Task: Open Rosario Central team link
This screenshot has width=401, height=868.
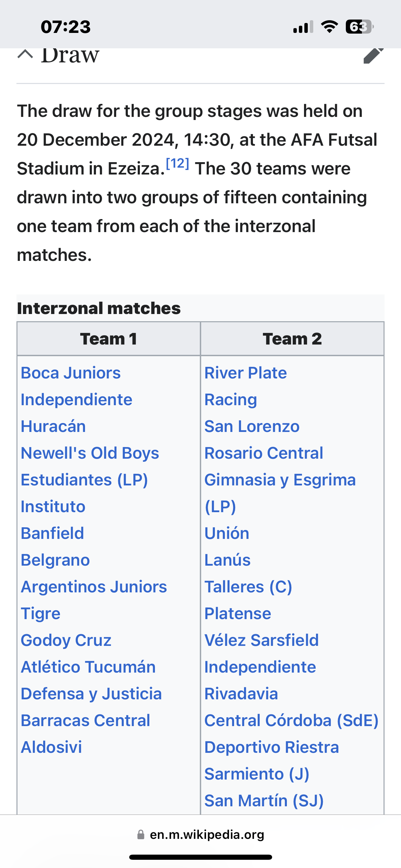Action: click(x=264, y=453)
